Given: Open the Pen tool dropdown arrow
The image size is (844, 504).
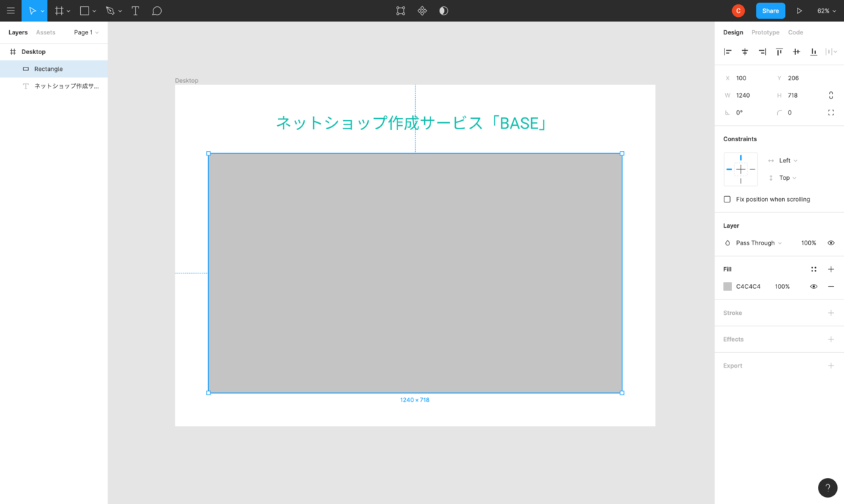Looking at the screenshot, I should [x=120, y=11].
